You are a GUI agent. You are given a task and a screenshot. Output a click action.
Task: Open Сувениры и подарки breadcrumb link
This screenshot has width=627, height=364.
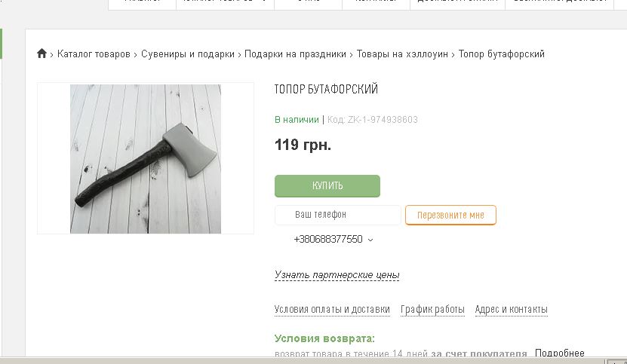click(188, 54)
